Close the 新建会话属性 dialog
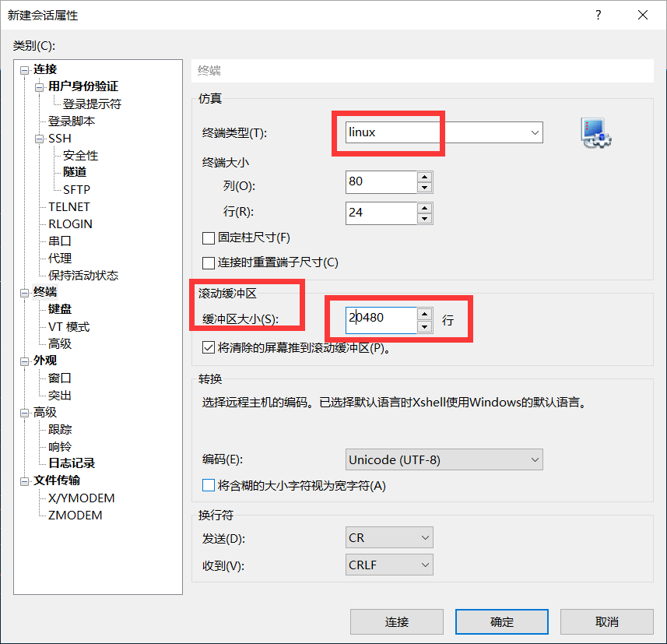The width and height of the screenshot is (667, 644). 643,15
